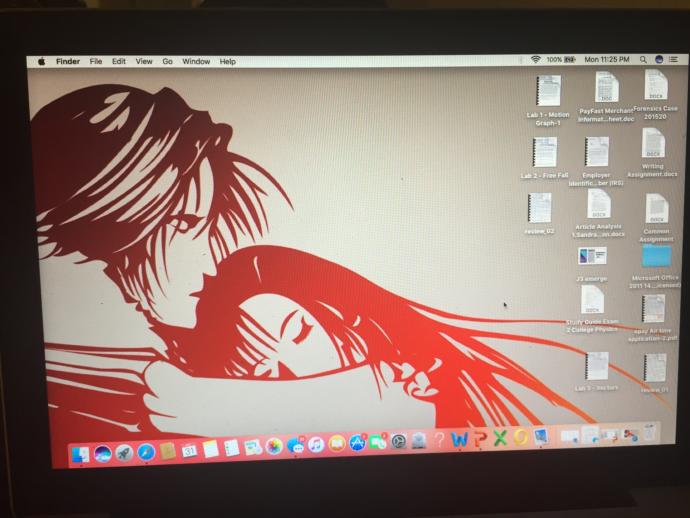The width and height of the screenshot is (690, 518).
Task: Open Preview app in the Dock
Action: tap(541, 437)
